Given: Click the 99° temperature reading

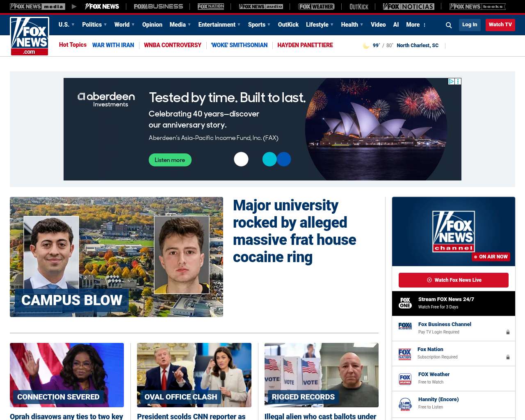Looking at the screenshot, I should point(377,46).
